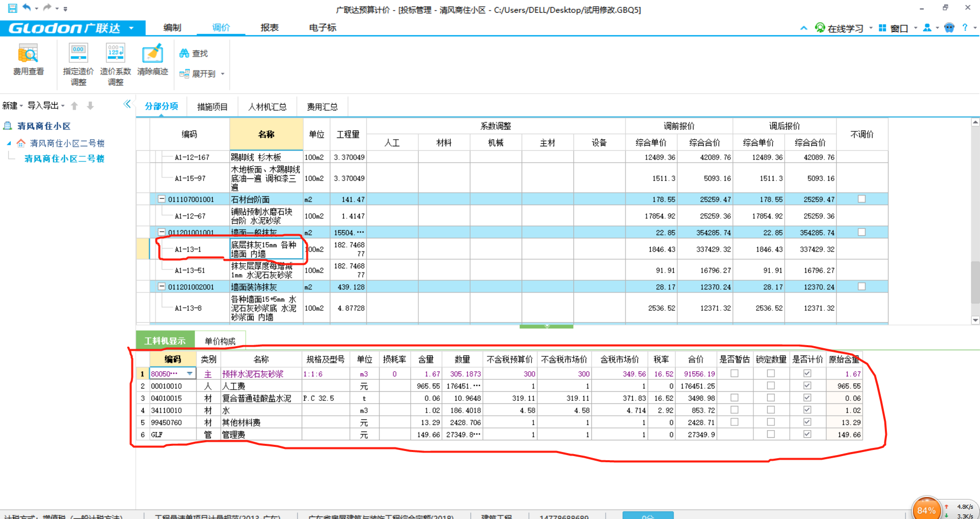Switch to the 费用汇总 tab
Screen dimensions: 980x519
point(322,106)
